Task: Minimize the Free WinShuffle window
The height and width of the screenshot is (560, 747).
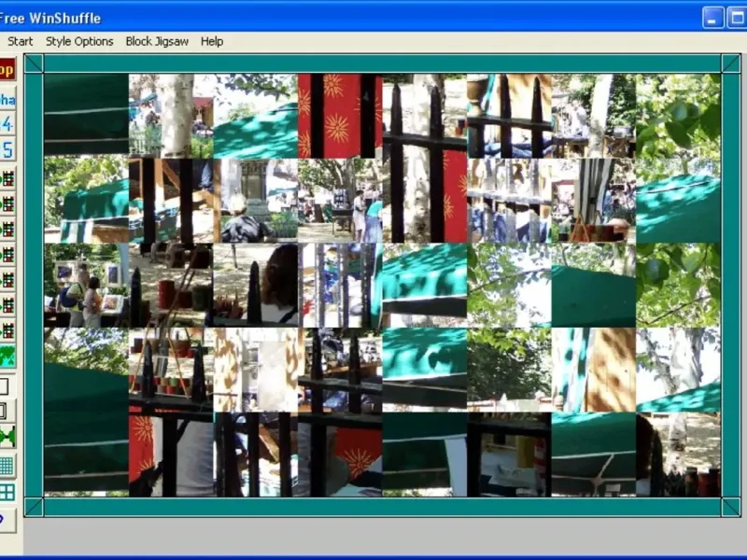Action: (x=712, y=18)
